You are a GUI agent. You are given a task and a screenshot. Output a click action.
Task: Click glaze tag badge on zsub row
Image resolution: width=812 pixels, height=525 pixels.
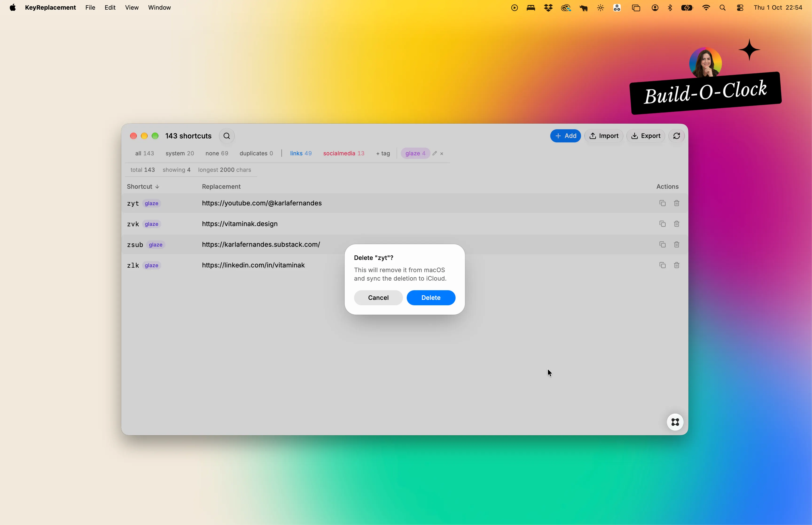tap(155, 245)
